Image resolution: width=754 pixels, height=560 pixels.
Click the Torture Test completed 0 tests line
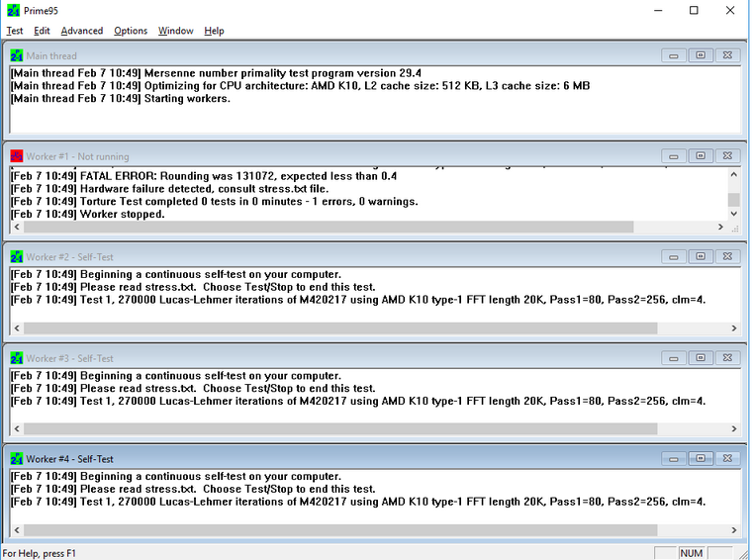click(215, 202)
